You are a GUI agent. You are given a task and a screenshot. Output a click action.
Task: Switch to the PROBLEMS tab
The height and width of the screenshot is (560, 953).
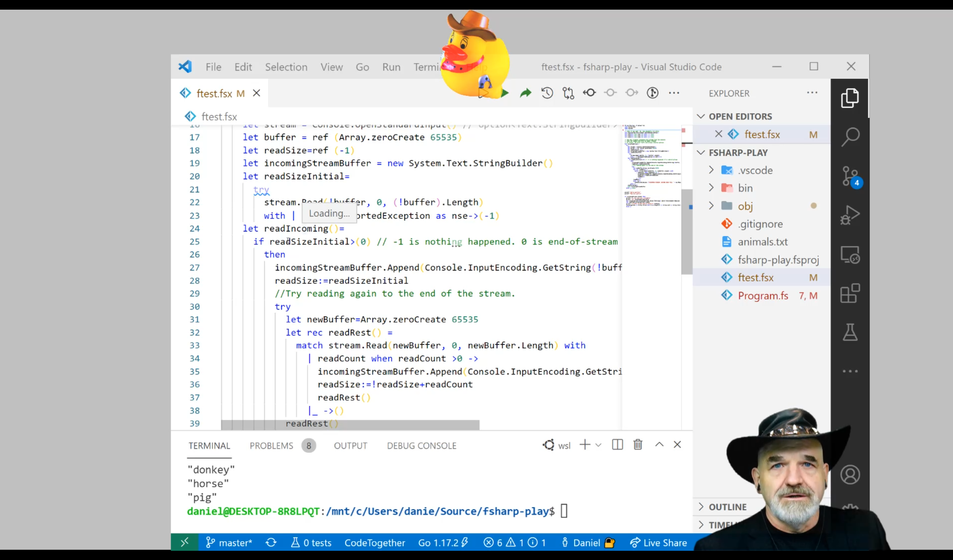pyautogui.click(x=282, y=445)
